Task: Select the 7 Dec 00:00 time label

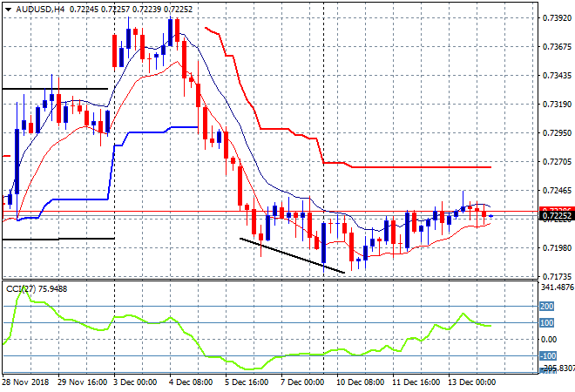Action: (302, 382)
